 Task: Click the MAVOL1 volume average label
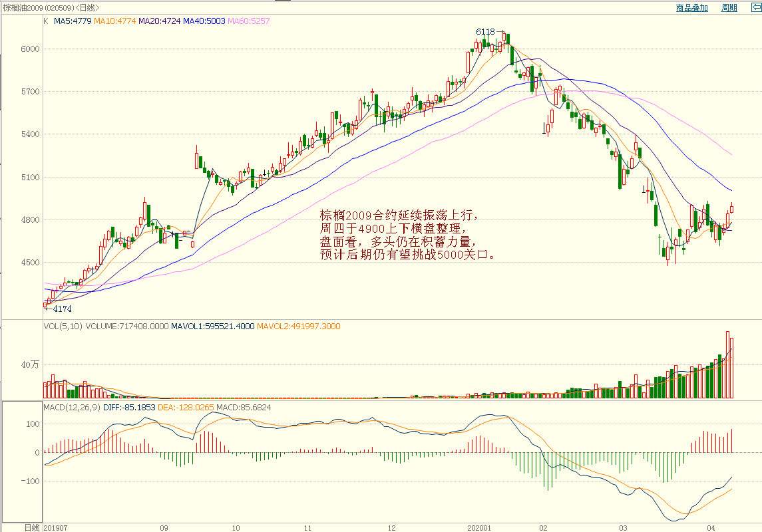click(x=212, y=327)
